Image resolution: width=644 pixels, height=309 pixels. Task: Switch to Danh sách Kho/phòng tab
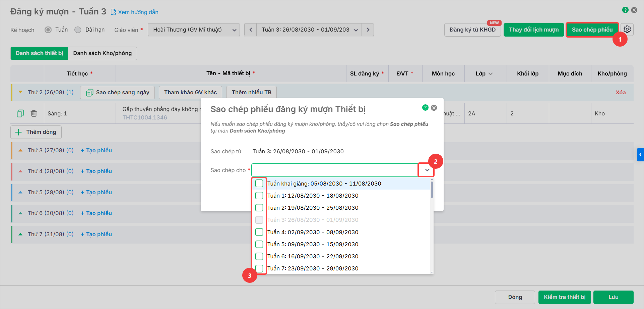pyautogui.click(x=103, y=53)
